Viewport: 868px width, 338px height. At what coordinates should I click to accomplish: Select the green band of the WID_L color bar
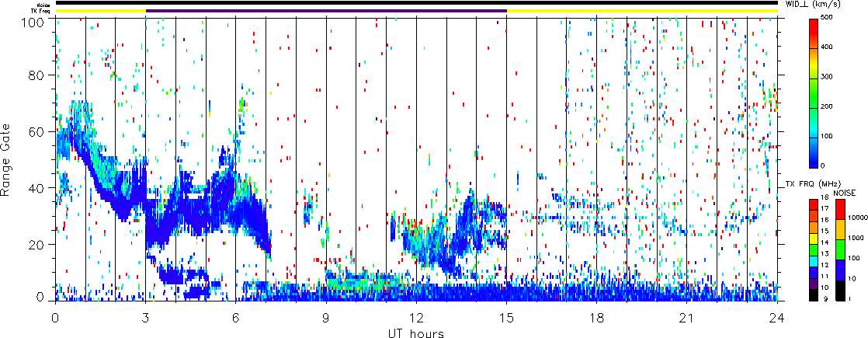click(x=814, y=105)
